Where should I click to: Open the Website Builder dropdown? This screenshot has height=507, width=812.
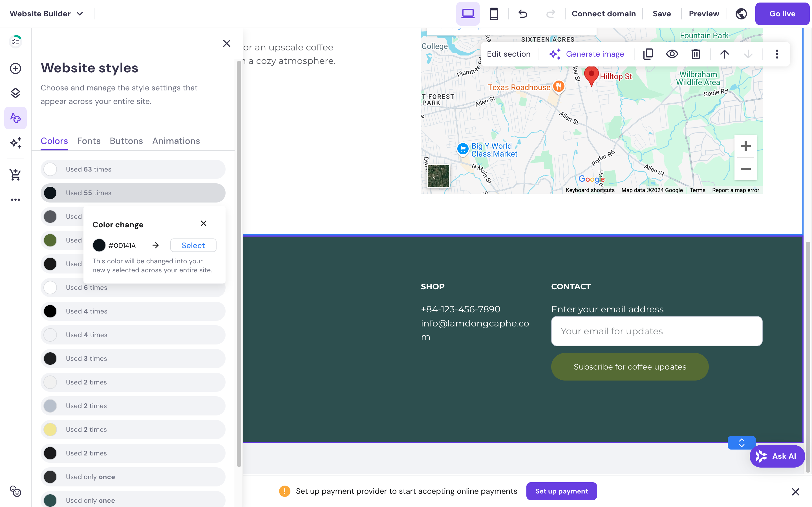(46, 14)
